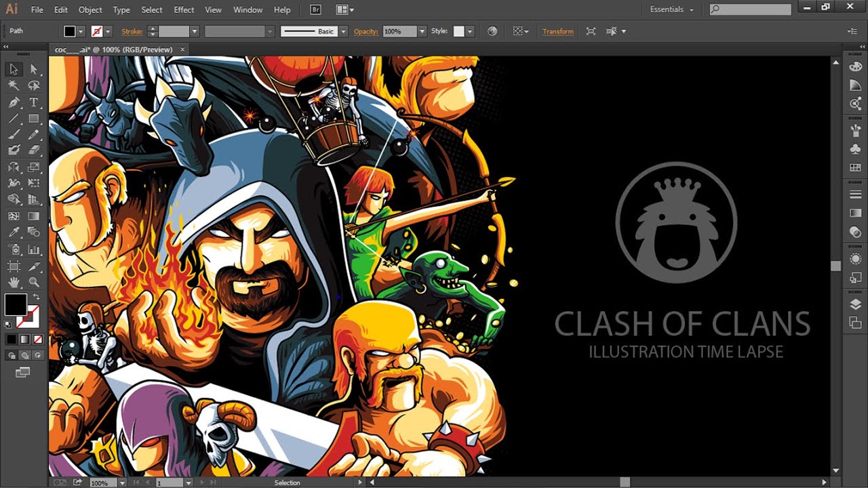Viewport: 868px width, 488px height.
Task: Select the Column Graph tool
Action: click(34, 249)
